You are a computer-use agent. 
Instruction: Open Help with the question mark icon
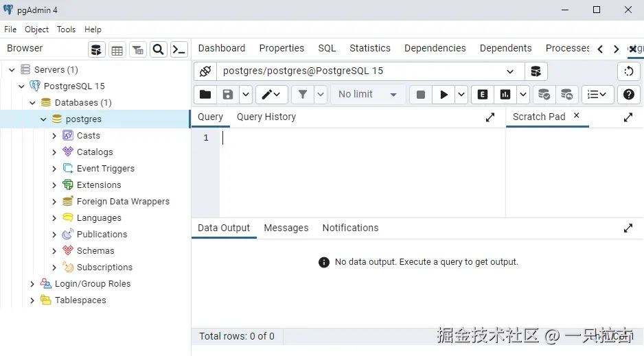point(629,95)
